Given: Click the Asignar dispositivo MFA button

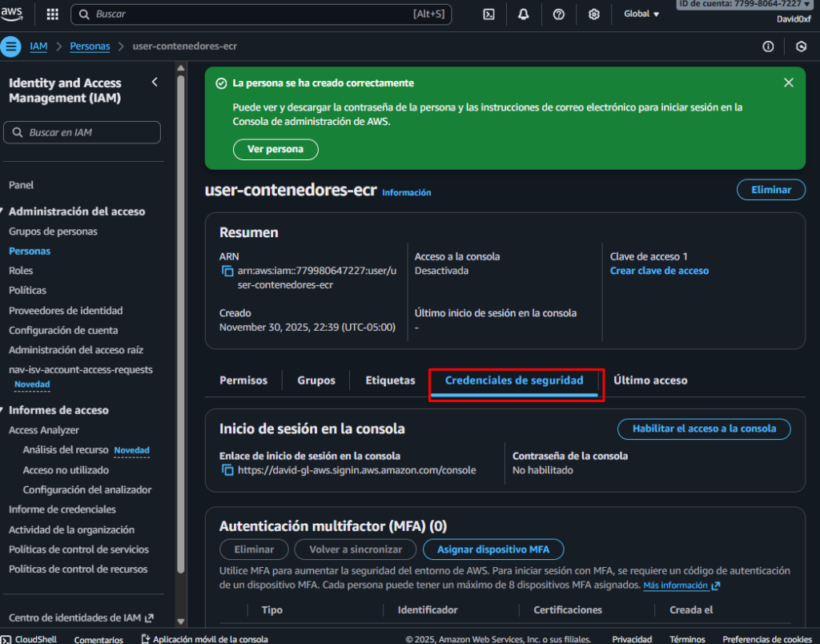Looking at the screenshot, I should point(493,549).
